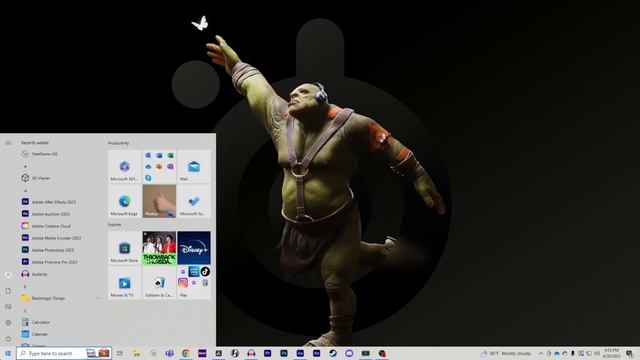Open the Office apps folder tile
This screenshot has width=640, height=360.
[159, 166]
